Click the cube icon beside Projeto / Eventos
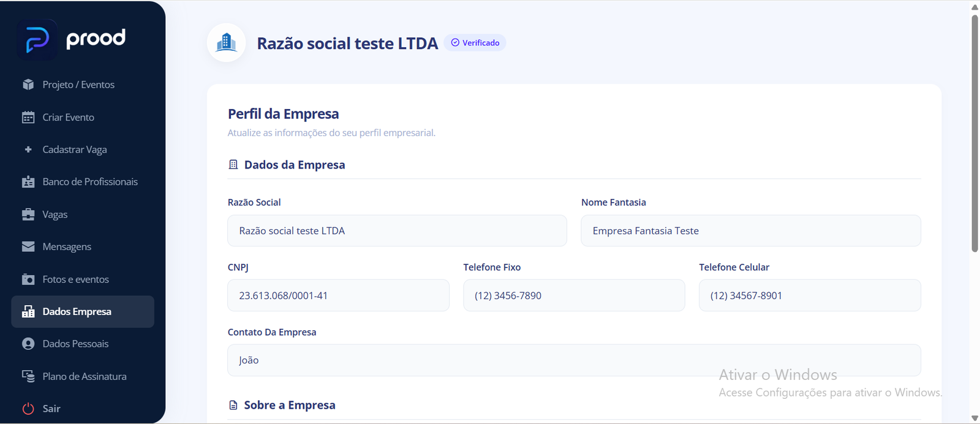Screen dimensions: 980x424 [28, 85]
